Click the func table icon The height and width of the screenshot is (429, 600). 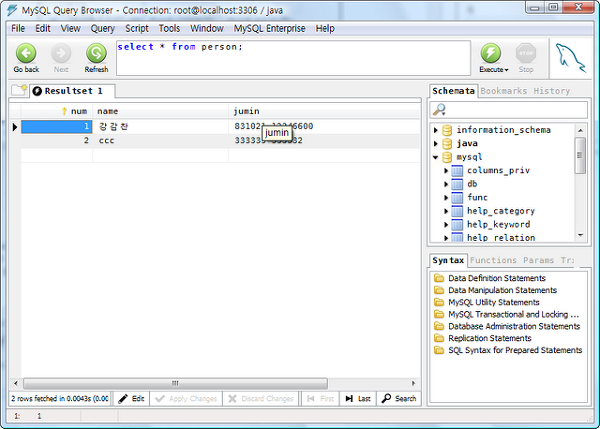coord(457,197)
